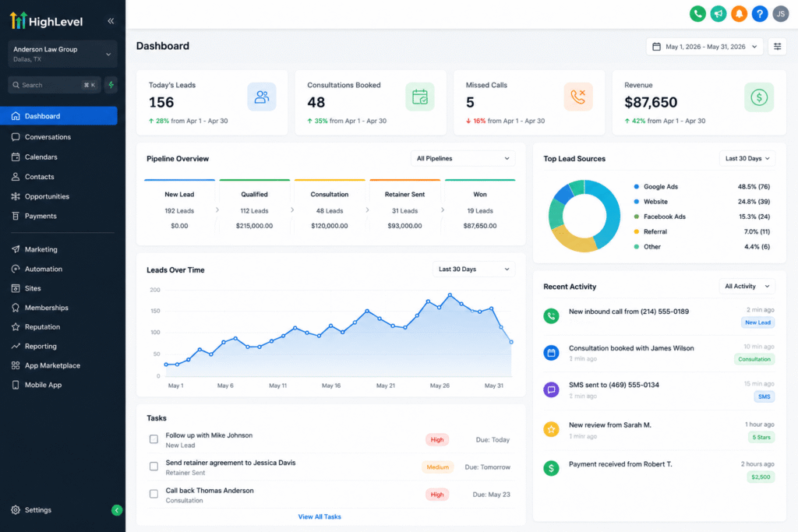
Task: Click the Referral legend dot
Action: (x=636, y=231)
